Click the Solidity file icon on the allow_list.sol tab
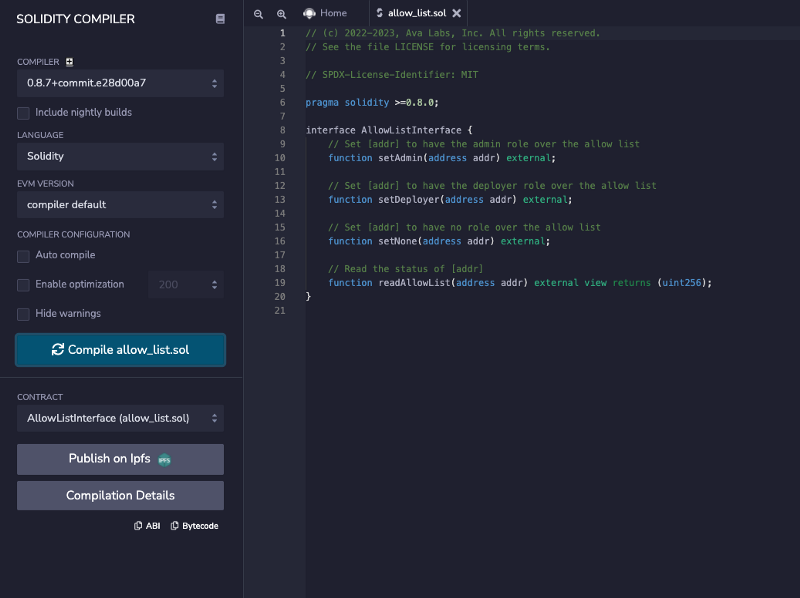Screen dimensions: 800x598 point(380,13)
